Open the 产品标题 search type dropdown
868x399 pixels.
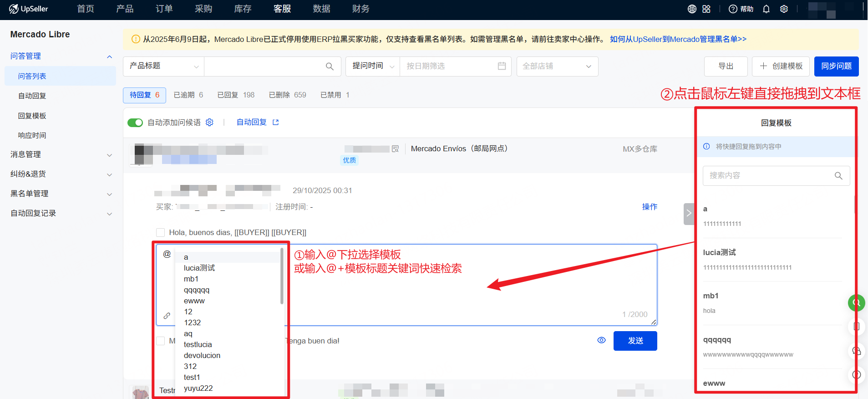point(163,66)
